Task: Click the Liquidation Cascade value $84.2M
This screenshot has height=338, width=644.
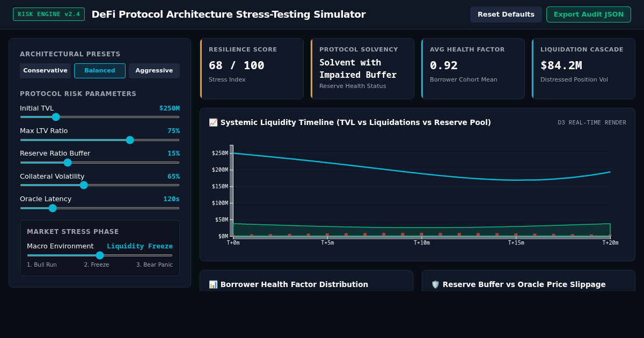Action: pos(561,65)
